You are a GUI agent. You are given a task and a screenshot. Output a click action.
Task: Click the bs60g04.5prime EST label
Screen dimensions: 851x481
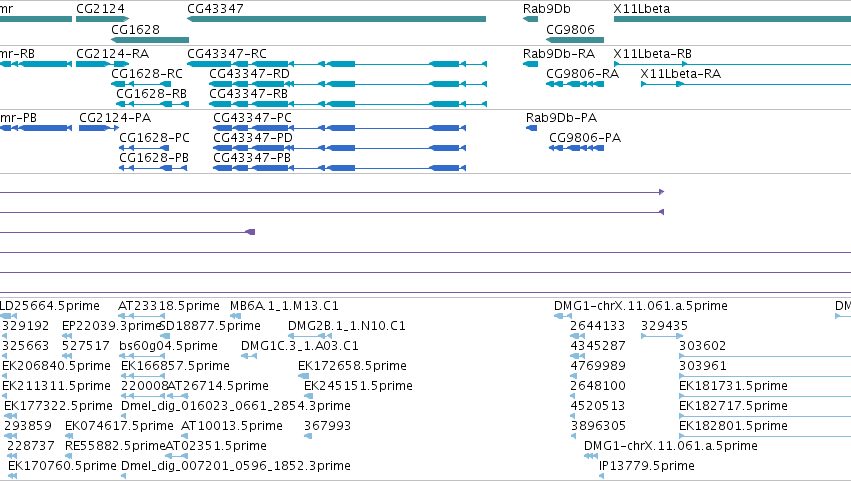tap(168, 346)
